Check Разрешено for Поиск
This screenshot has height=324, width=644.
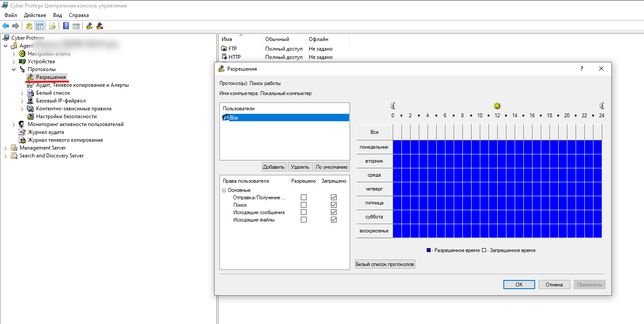click(303, 205)
